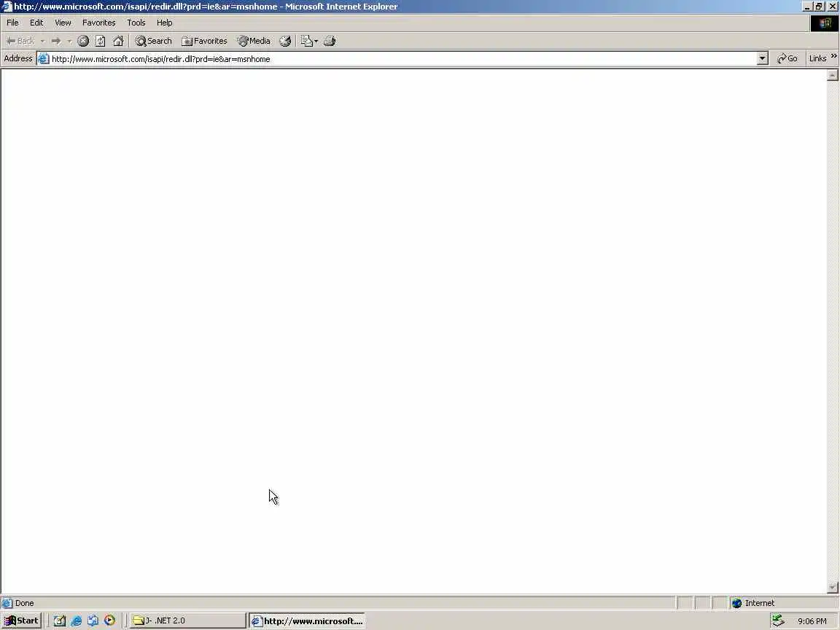Click the History toolbar icon
The width and height of the screenshot is (840, 630).
[285, 41]
